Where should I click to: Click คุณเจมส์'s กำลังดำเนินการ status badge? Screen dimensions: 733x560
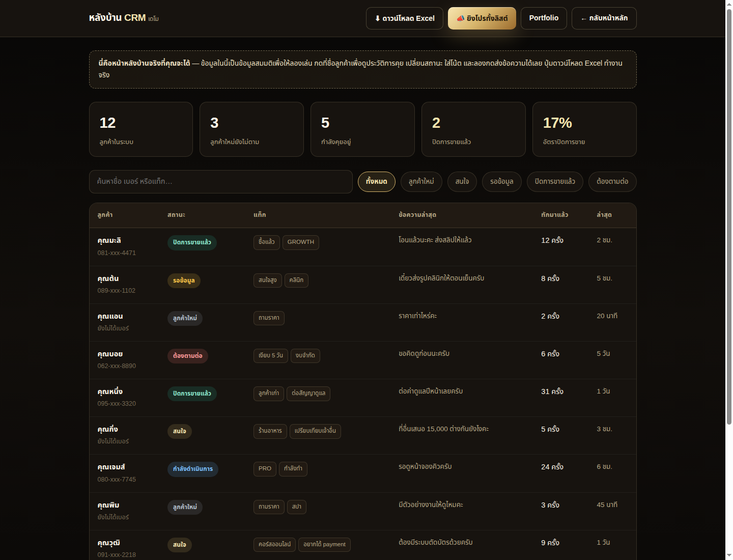[x=193, y=469]
